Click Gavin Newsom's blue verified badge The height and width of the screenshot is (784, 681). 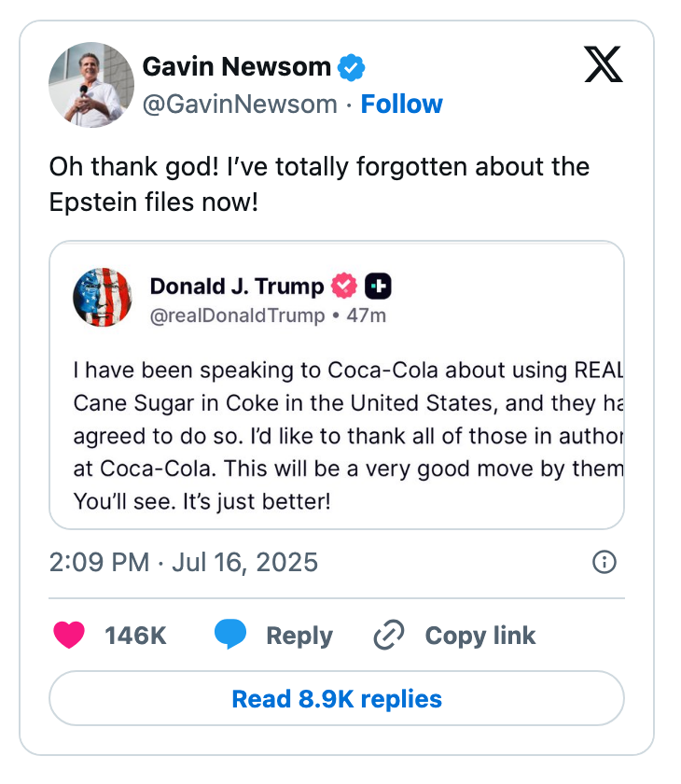(x=351, y=67)
